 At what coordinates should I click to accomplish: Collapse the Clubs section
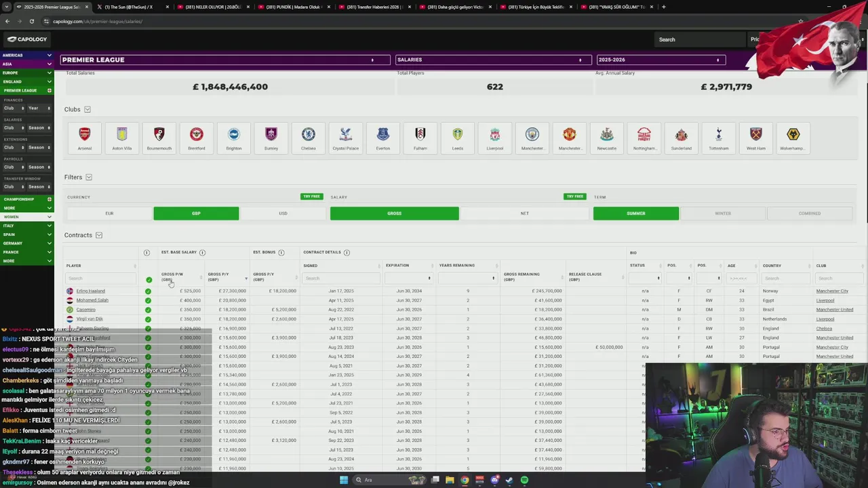[x=87, y=109]
